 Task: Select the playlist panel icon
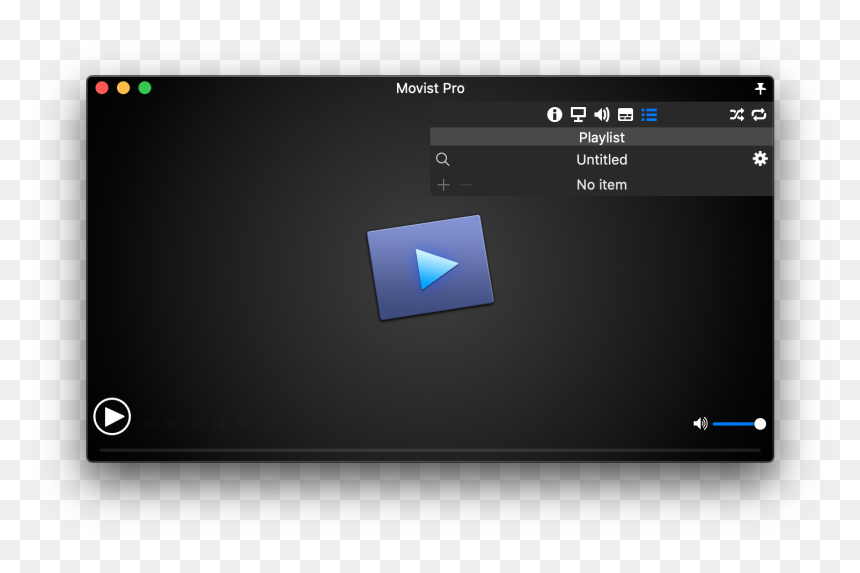(649, 115)
